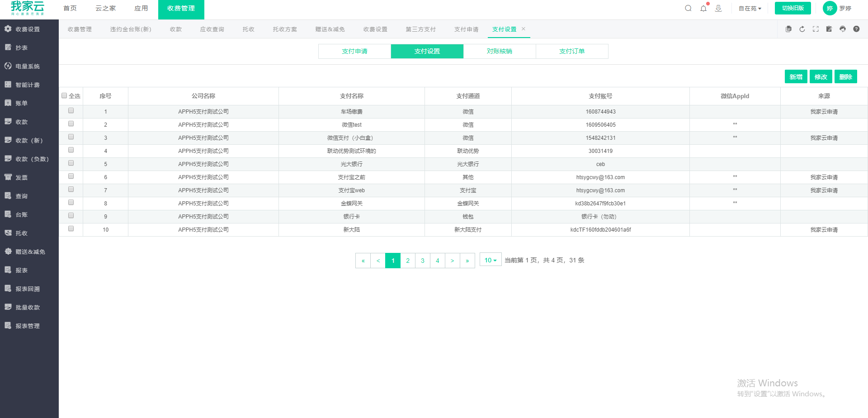868x418 pixels.
Task: Switch to 对账核销 sub-tab
Action: click(x=500, y=51)
